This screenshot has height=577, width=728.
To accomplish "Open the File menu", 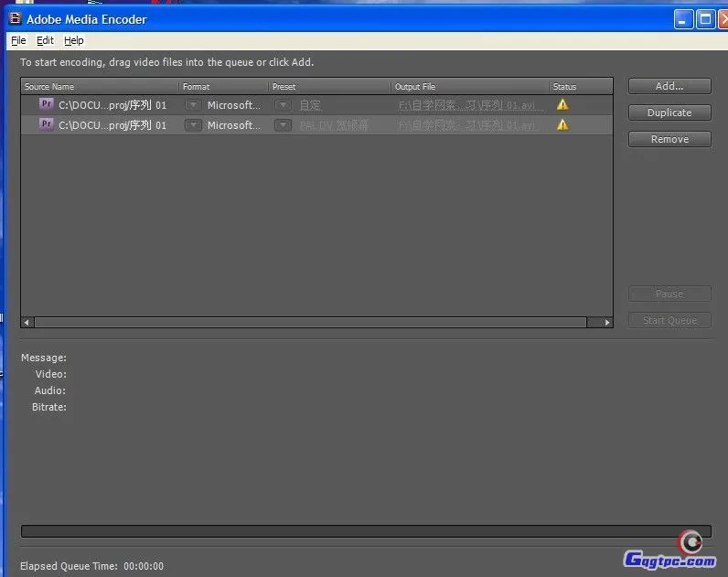I will pos(18,40).
